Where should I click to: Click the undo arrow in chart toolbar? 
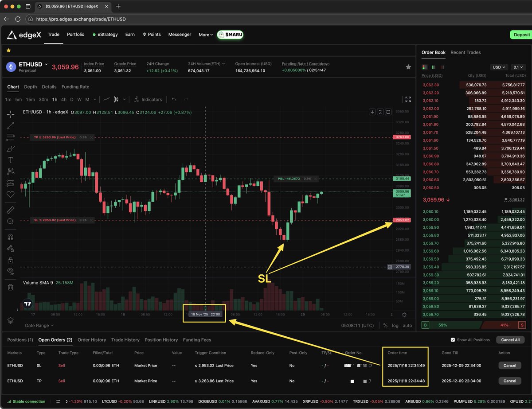tap(174, 100)
